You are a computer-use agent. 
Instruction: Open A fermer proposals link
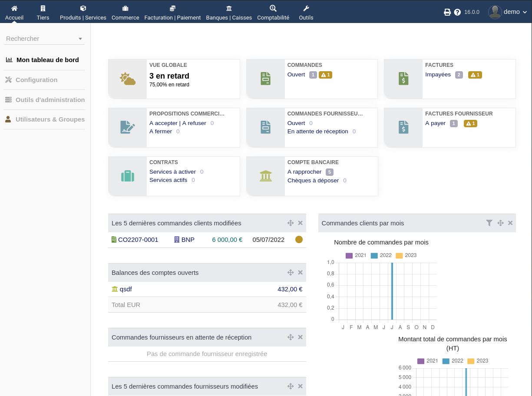[161, 132]
